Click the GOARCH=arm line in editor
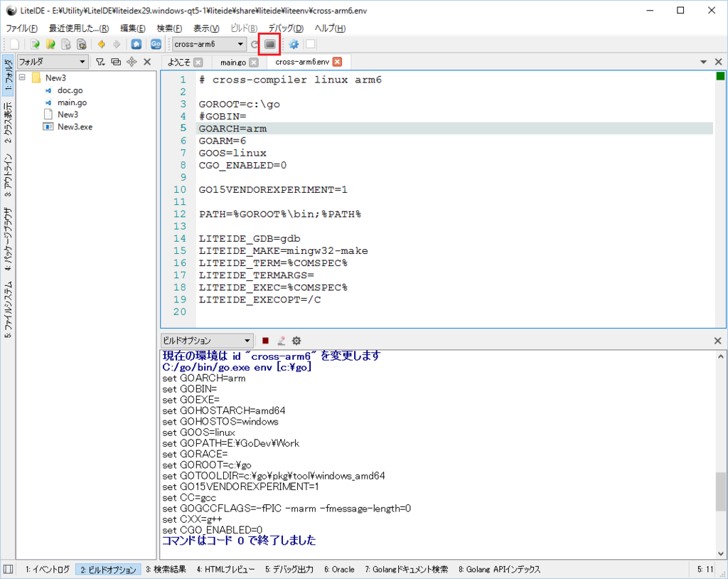The image size is (728, 579). pyautogui.click(x=454, y=128)
